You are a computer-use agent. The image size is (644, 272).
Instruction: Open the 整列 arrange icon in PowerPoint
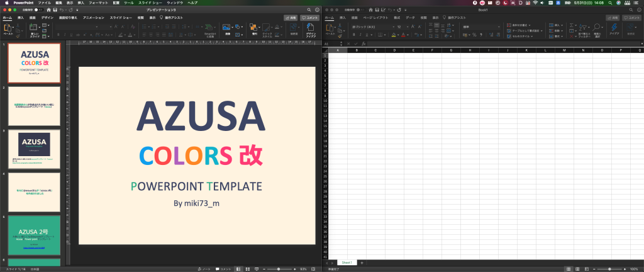pos(253,28)
